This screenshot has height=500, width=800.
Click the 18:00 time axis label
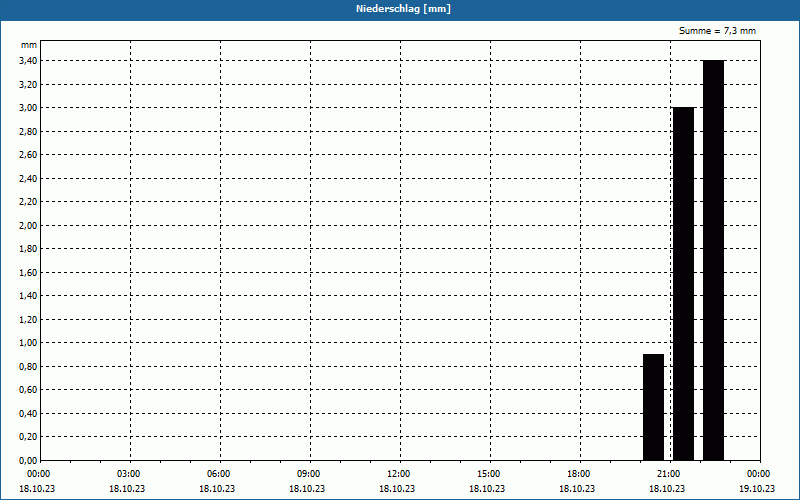click(x=579, y=474)
